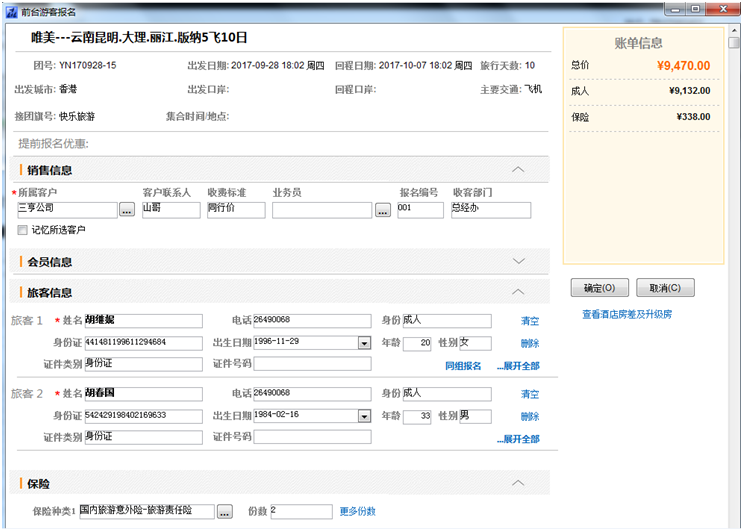Open birth date dropdown for 旅客 1
The height and width of the screenshot is (531, 743).
(x=364, y=343)
